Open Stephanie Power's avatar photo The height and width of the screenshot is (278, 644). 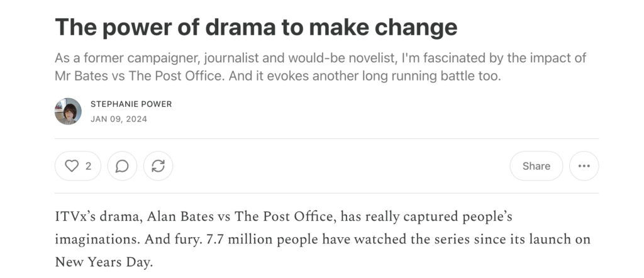click(68, 111)
